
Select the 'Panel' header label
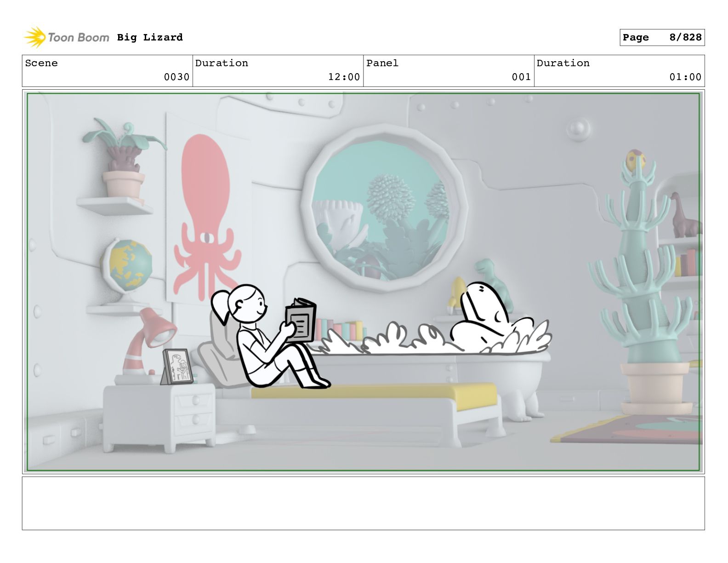382,63
